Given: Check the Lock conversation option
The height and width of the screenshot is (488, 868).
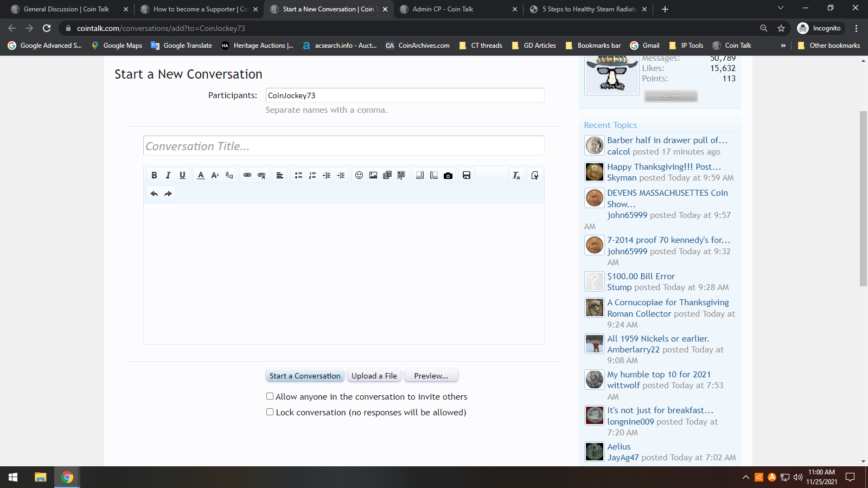Looking at the screenshot, I should tap(270, 412).
